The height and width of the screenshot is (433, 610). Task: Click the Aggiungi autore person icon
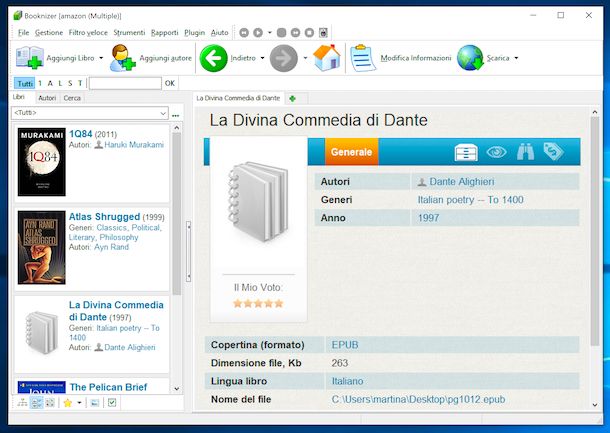123,58
